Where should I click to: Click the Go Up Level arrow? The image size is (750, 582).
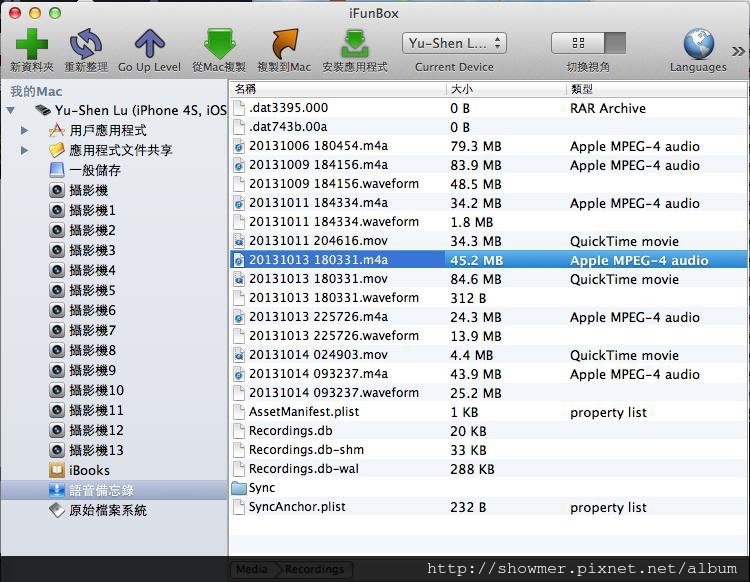(x=150, y=44)
